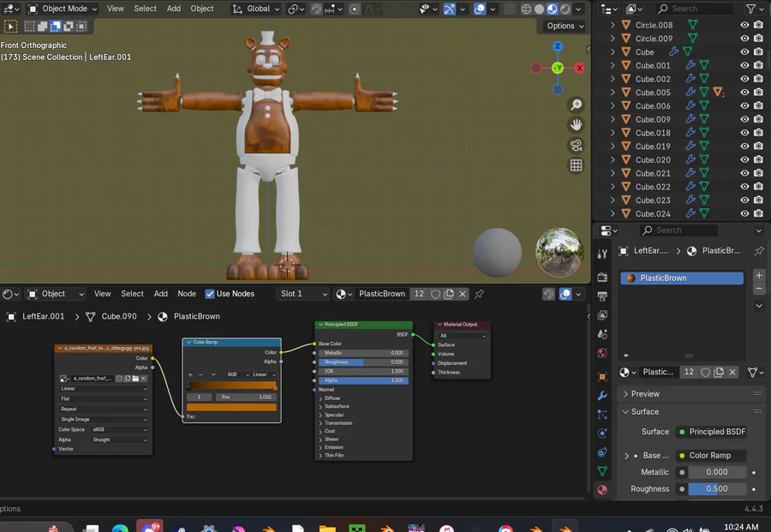Click the Color Ramp base color button
Viewport: 771px width, 532px height.
click(x=711, y=455)
